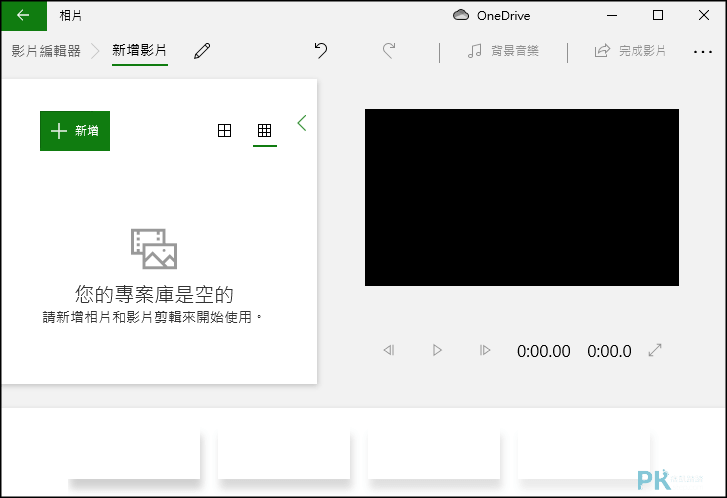Select the 新增影片 project title tab
Screen dimensions: 727x498
(140, 50)
